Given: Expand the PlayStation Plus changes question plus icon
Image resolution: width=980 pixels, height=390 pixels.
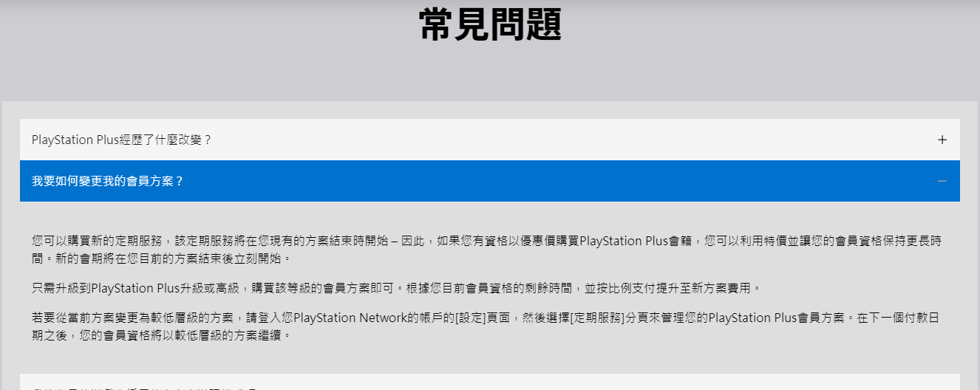Looking at the screenshot, I should pos(942,140).
